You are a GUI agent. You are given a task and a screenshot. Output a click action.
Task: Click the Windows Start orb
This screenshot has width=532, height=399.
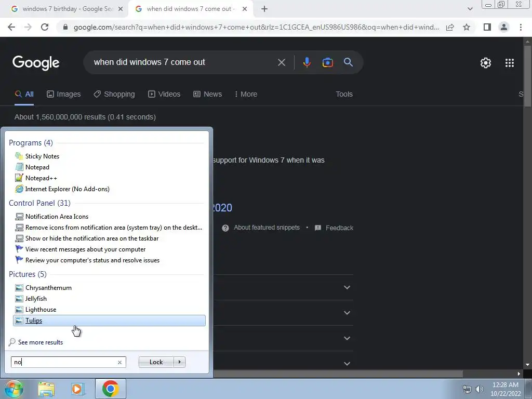tap(14, 389)
